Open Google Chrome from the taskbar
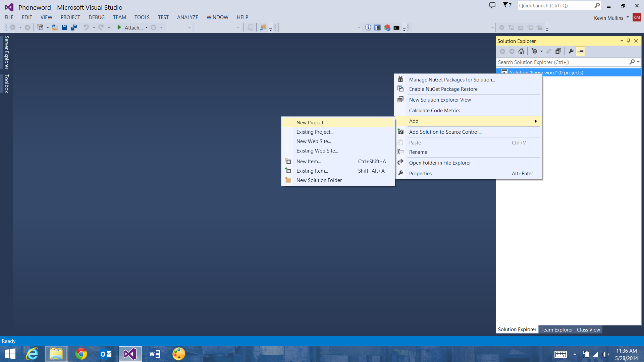 coord(81,354)
